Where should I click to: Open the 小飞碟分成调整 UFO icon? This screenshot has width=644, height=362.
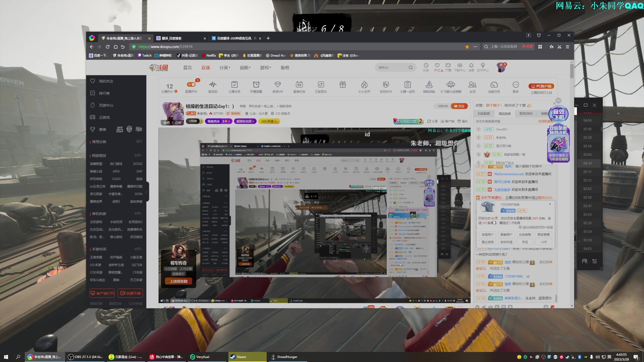click(451, 86)
